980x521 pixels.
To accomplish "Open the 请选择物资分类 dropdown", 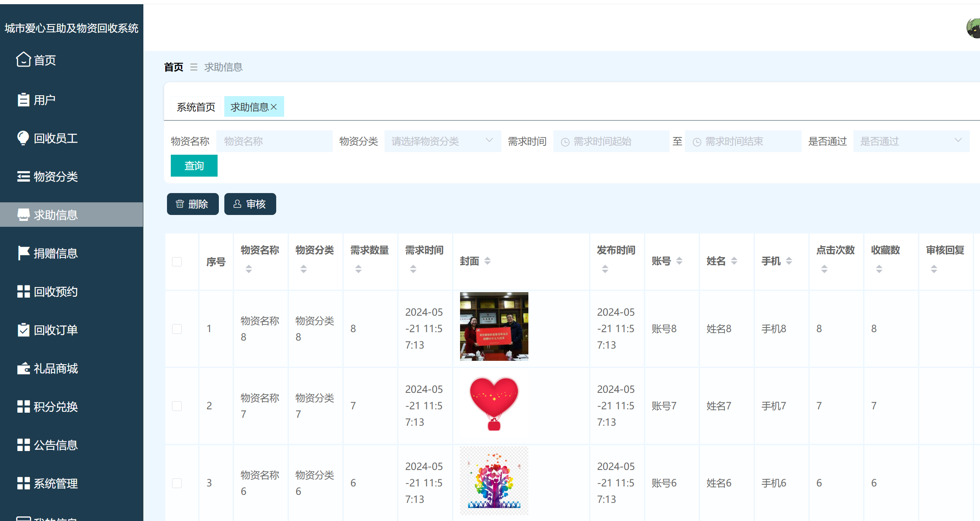I will pos(442,141).
